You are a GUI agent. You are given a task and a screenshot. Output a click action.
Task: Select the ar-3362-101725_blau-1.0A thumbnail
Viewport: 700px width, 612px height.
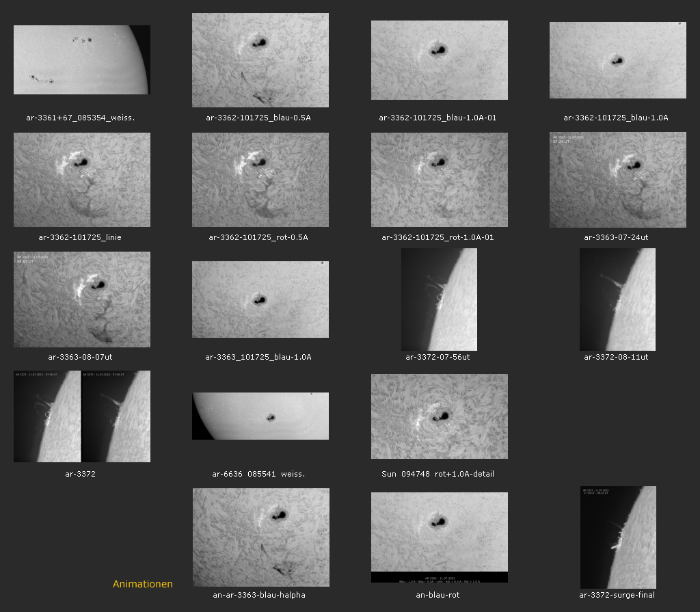pos(617,60)
